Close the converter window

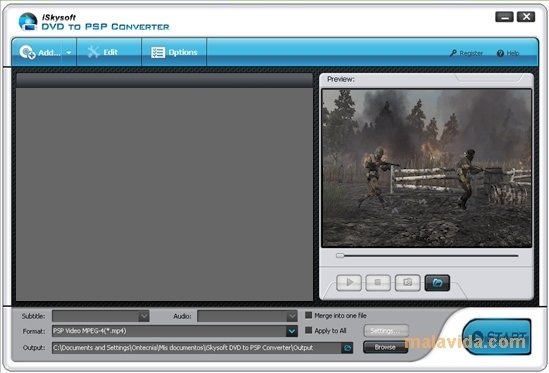[526, 17]
